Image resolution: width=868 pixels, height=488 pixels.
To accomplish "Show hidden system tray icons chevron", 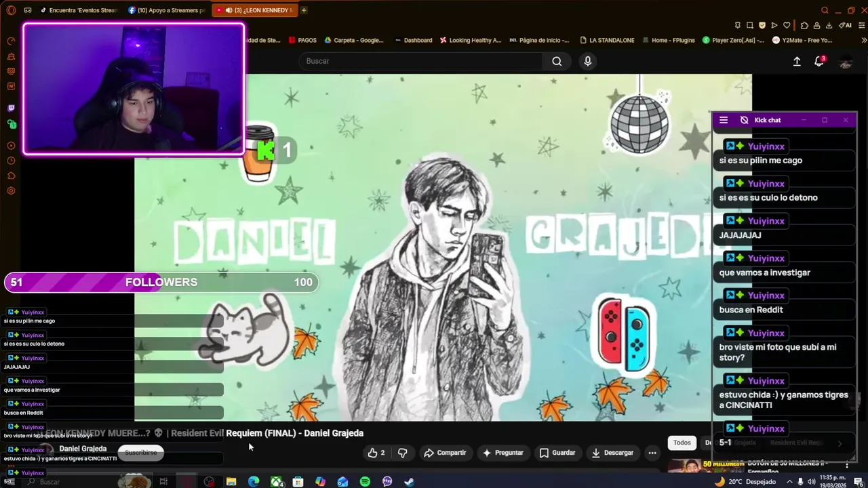I will point(789,482).
